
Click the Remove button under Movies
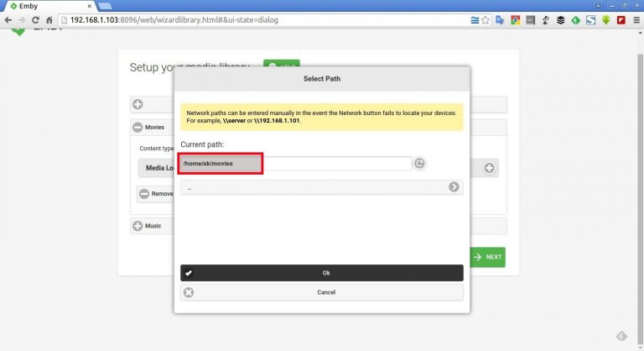pos(156,194)
